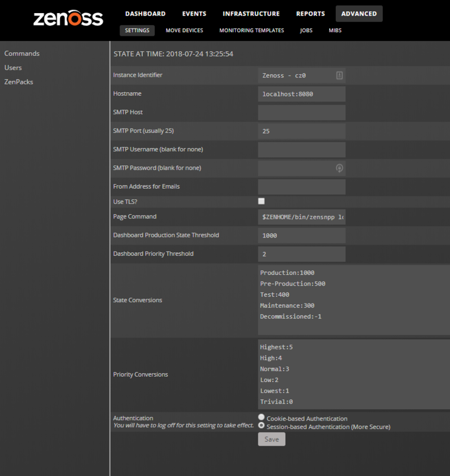Enable the Use TLS checkbox

pos(261,201)
